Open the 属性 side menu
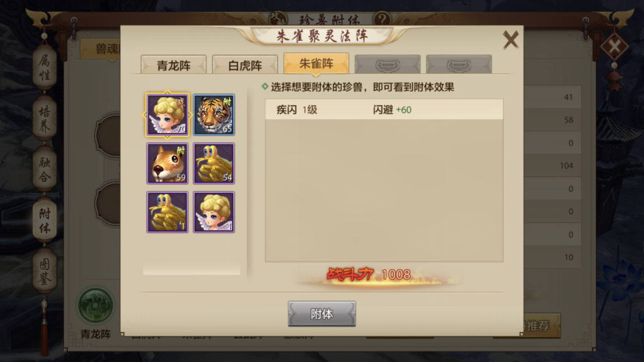The height and width of the screenshot is (362, 644). pos(44,67)
